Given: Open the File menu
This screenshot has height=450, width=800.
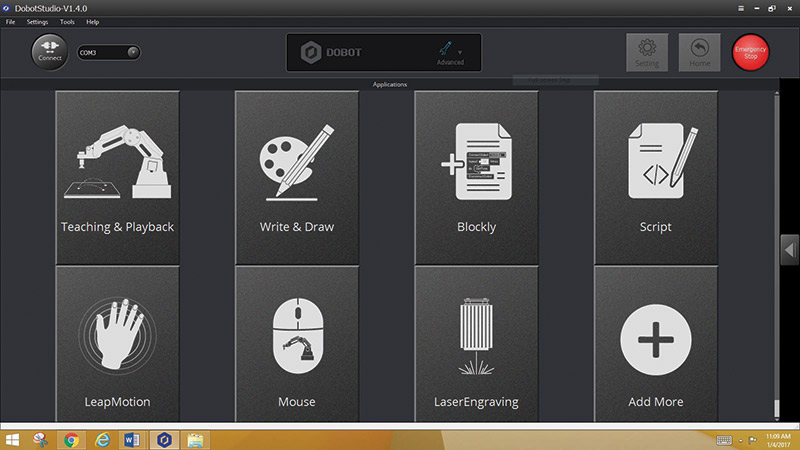Looking at the screenshot, I should [10, 22].
